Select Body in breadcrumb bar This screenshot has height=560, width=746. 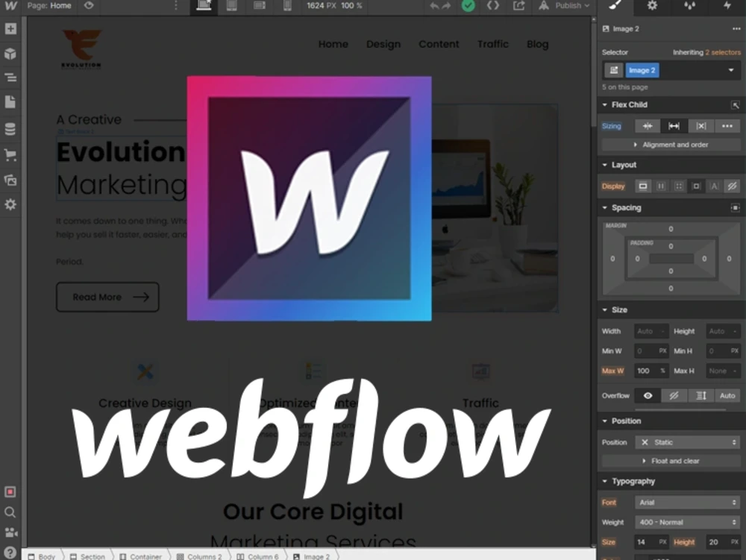tap(42, 556)
